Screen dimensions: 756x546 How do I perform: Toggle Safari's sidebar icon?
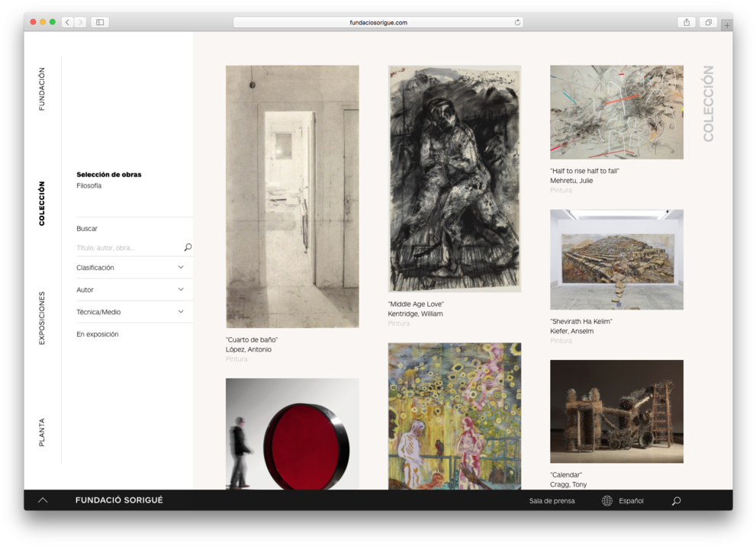point(100,22)
